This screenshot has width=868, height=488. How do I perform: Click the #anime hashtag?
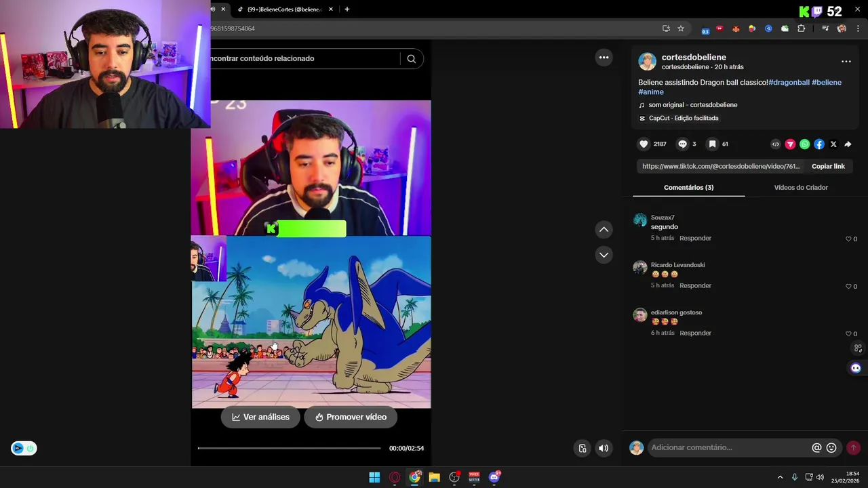click(651, 92)
